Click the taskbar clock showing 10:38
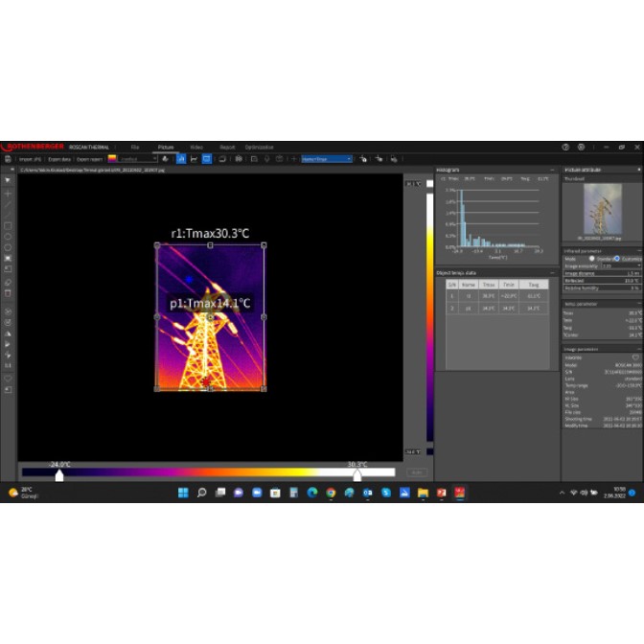Screen dimensions: 644x644 [614, 493]
